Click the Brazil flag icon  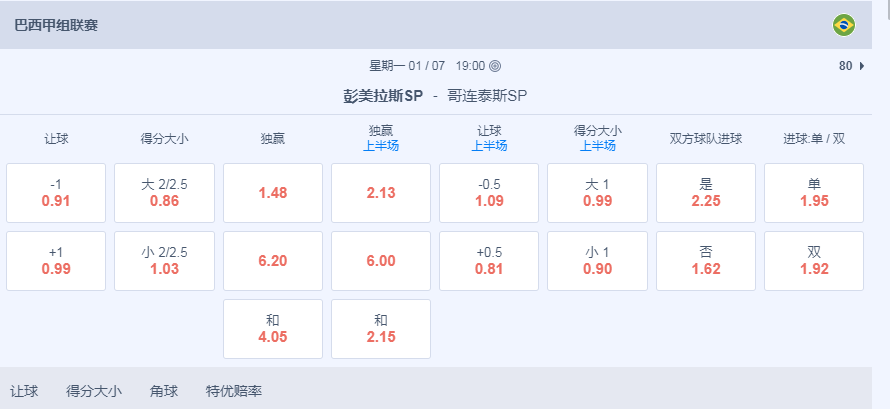(843, 25)
